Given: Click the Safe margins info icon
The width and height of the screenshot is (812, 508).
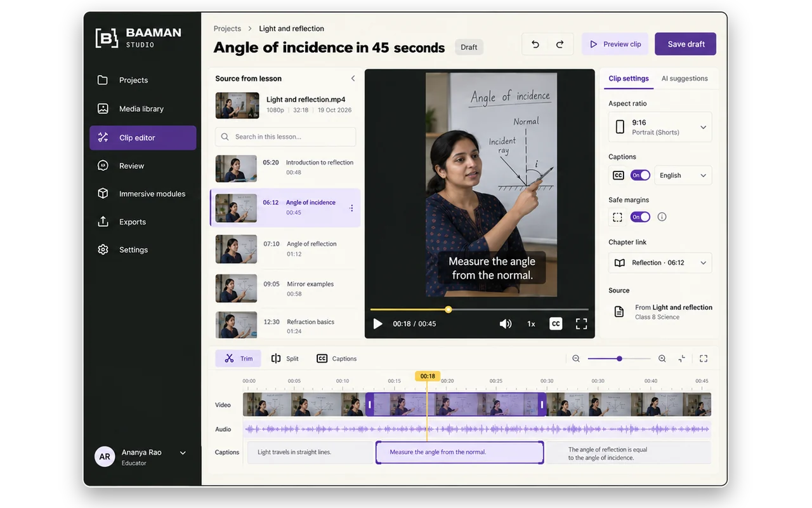Looking at the screenshot, I should (662, 217).
